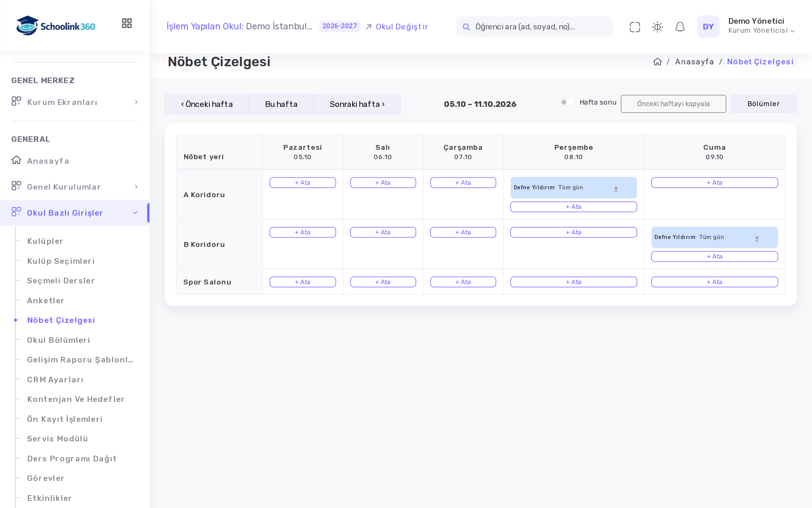This screenshot has height=508, width=812.
Task: Click the 2026-2027 year badge
Action: (339, 26)
